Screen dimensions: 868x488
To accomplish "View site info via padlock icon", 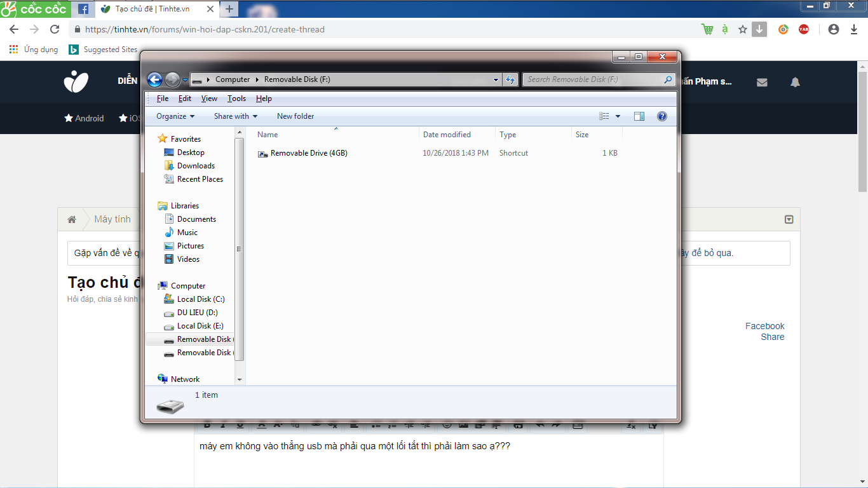I will coord(78,29).
